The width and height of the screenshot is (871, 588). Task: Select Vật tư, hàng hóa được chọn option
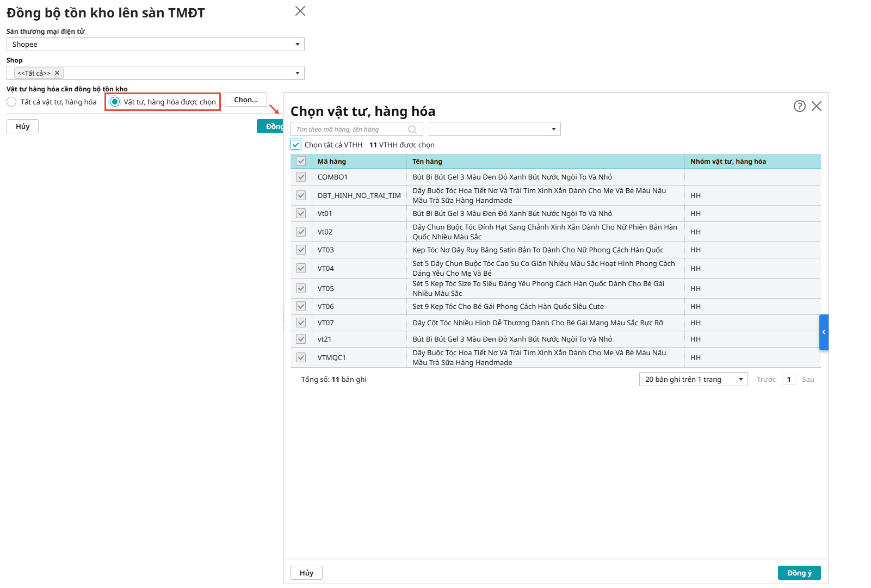pos(115,102)
